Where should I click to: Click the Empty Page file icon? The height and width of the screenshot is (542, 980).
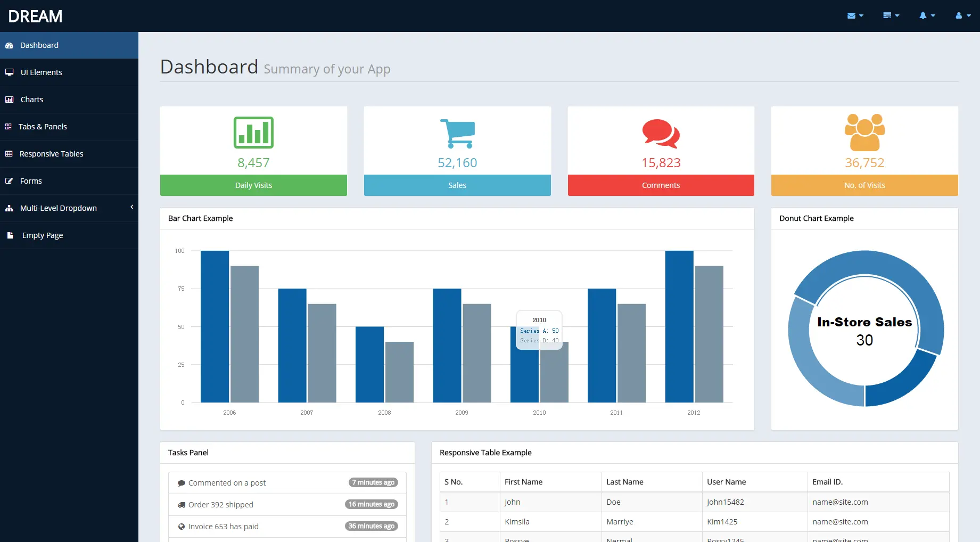coord(10,235)
